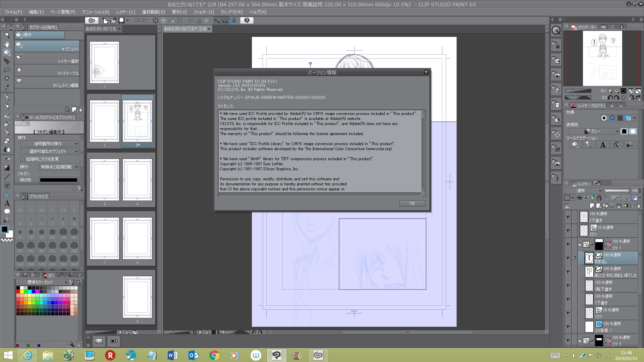Open the レイヤー(L) menu

pos(126,12)
